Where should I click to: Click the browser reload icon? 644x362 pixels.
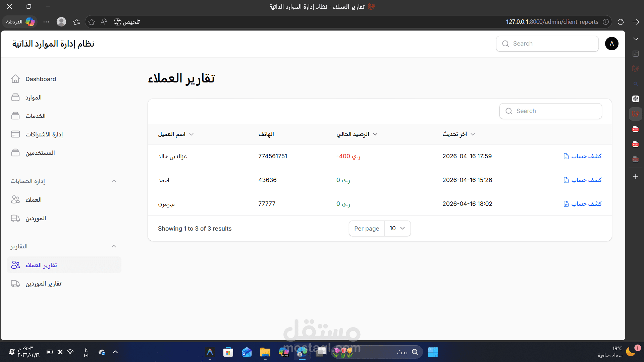coord(621,22)
